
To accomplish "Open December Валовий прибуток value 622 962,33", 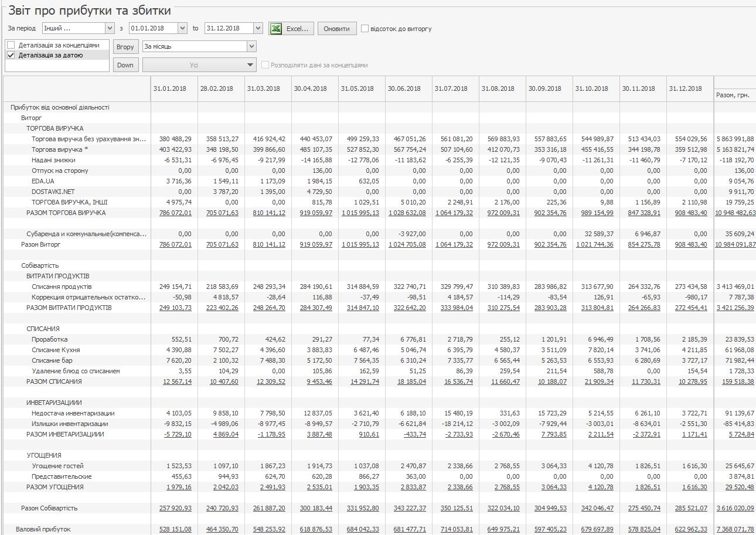I will click(x=690, y=529).
